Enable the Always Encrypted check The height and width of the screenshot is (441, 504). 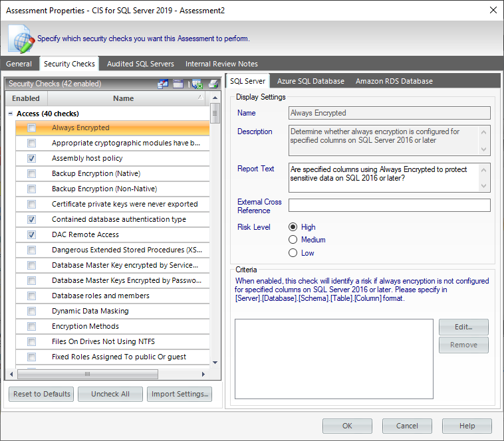[31, 128]
